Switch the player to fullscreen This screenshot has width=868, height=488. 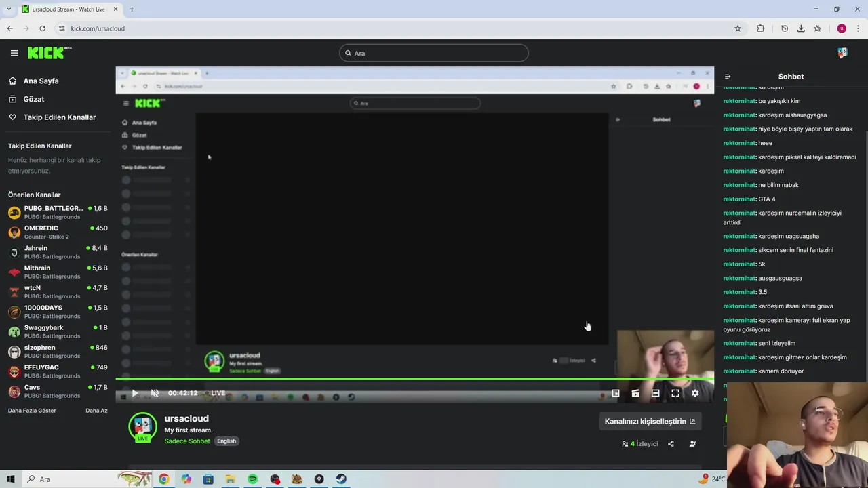(675, 393)
